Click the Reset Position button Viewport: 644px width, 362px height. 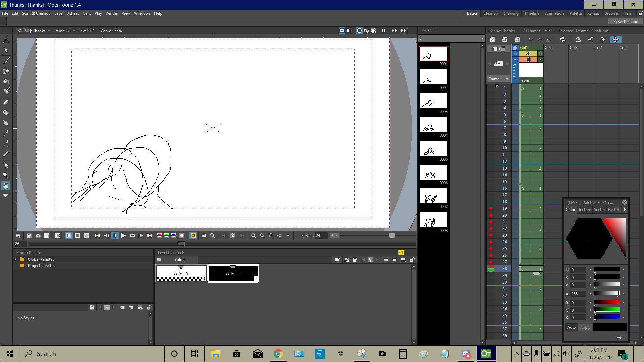(626, 22)
